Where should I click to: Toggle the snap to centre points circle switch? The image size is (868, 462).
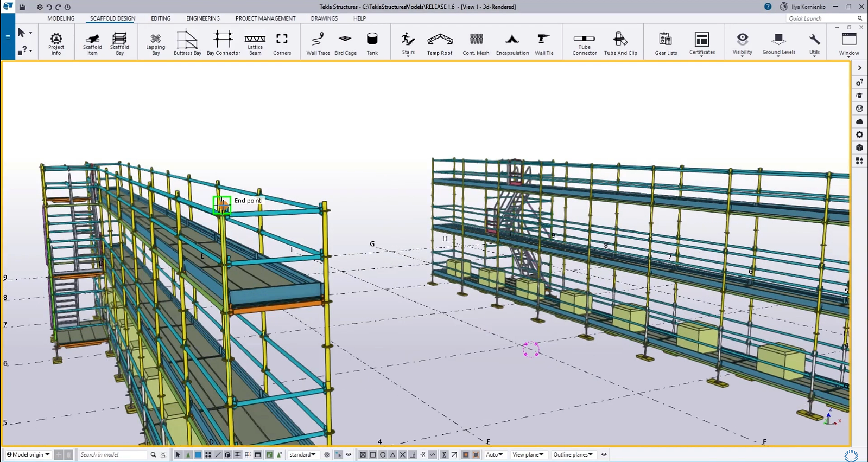[x=383, y=454]
